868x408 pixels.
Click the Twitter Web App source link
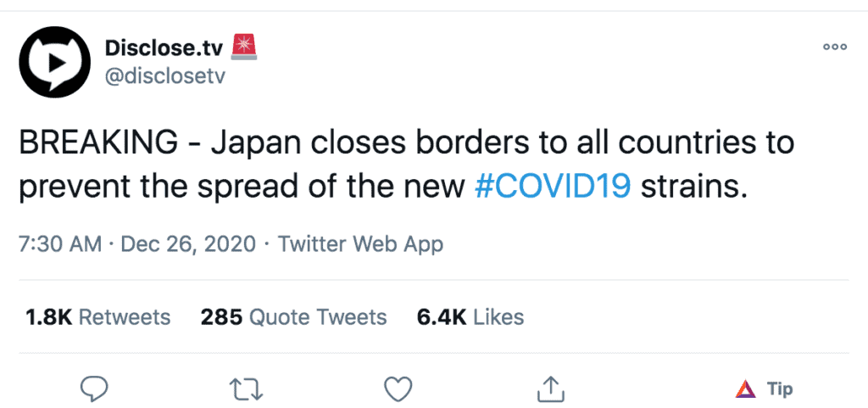tap(360, 245)
